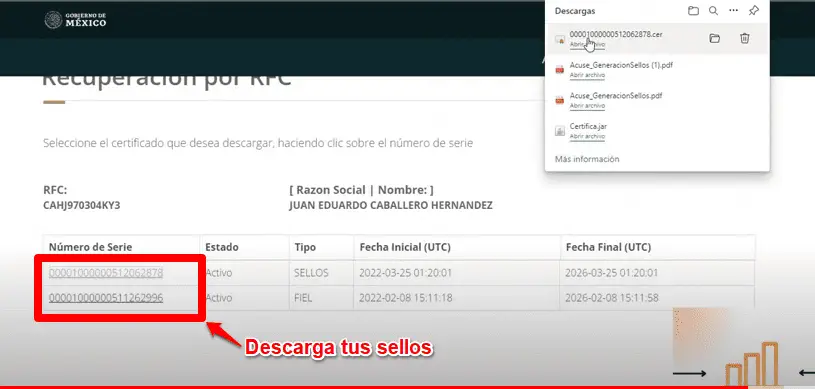Screen dimensions: 815x389
Task: Click the Descargas panel title
Action: (575, 10)
